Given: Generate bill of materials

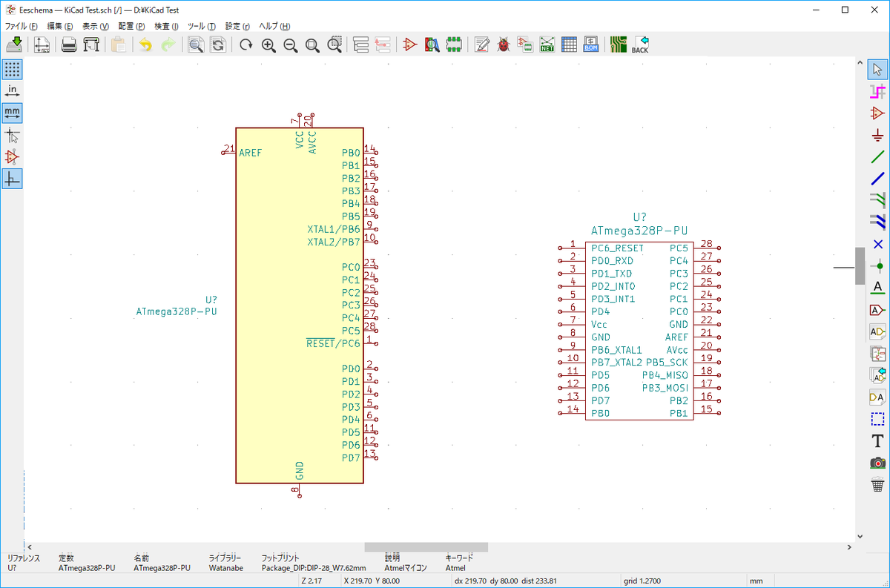Looking at the screenshot, I should pyautogui.click(x=591, y=44).
